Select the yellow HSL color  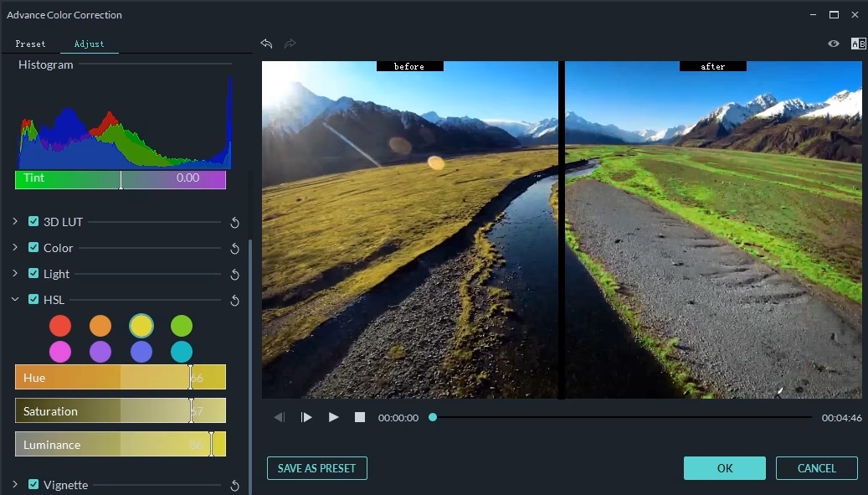[141, 326]
